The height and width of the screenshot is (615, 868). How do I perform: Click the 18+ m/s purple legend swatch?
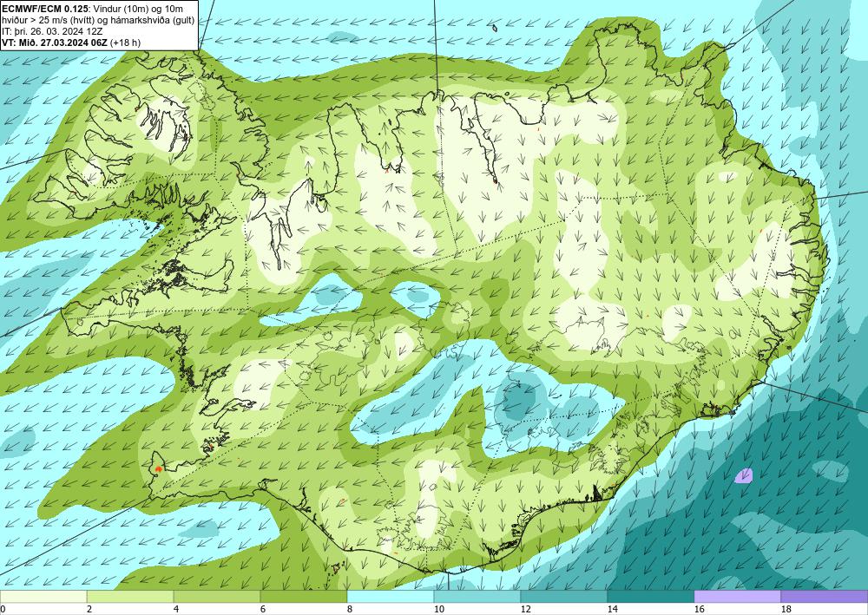point(825,596)
